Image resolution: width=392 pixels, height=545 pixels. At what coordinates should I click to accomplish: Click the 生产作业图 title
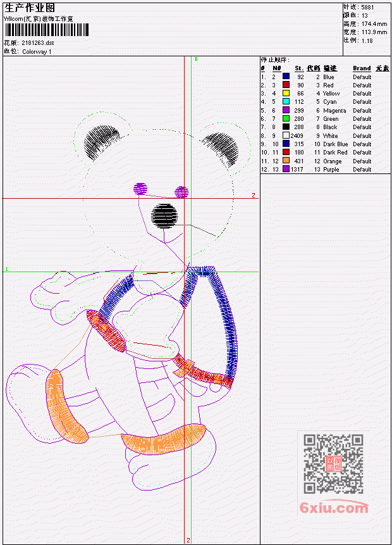coord(30,8)
